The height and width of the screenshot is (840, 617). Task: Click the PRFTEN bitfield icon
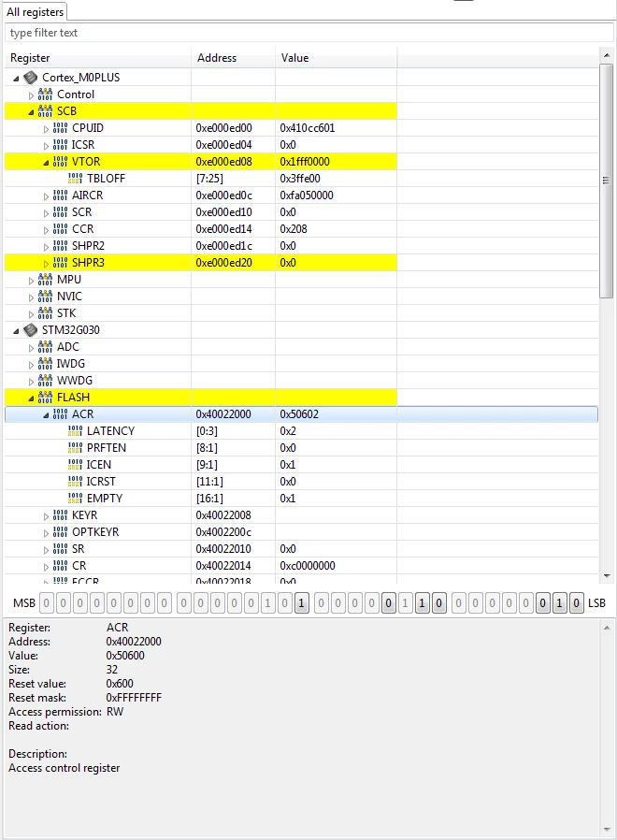[x=76, y=448]
